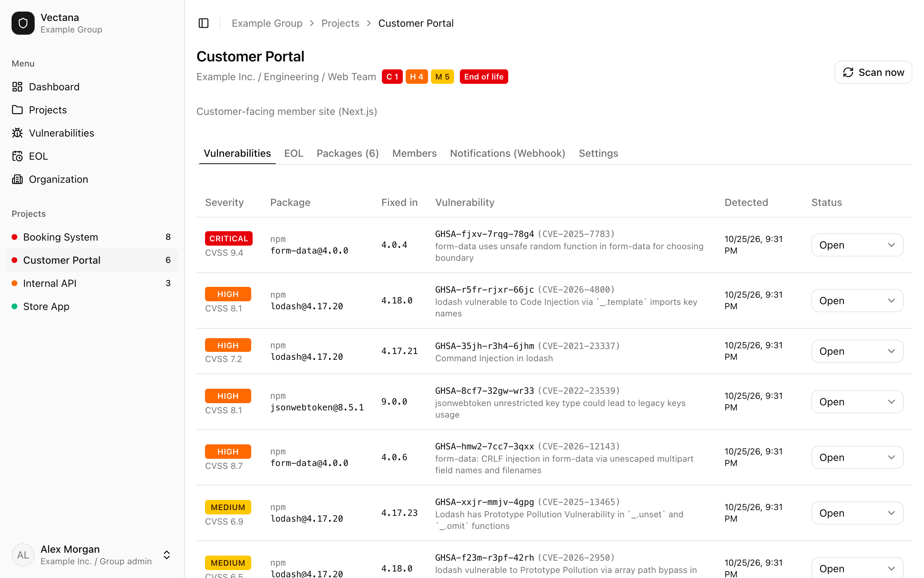Go to Vulnerabilities bug icon in sidebar

click(x=17, y=133)
